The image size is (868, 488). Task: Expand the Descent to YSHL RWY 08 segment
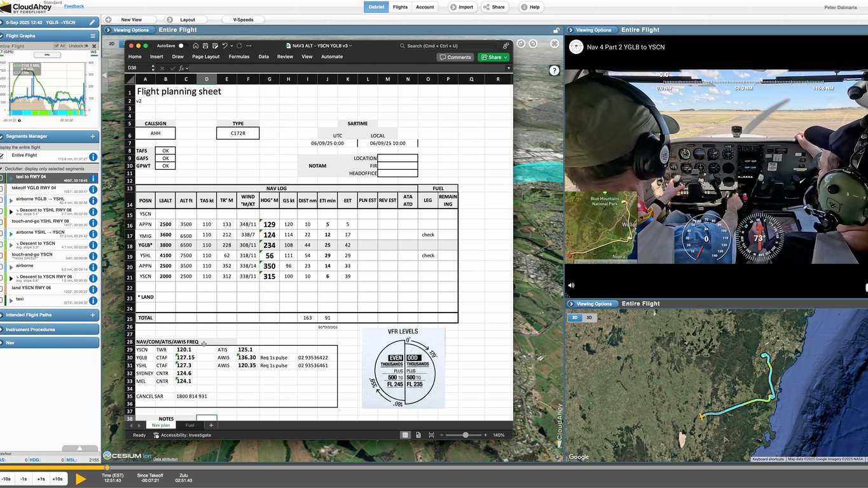[11, 211]
